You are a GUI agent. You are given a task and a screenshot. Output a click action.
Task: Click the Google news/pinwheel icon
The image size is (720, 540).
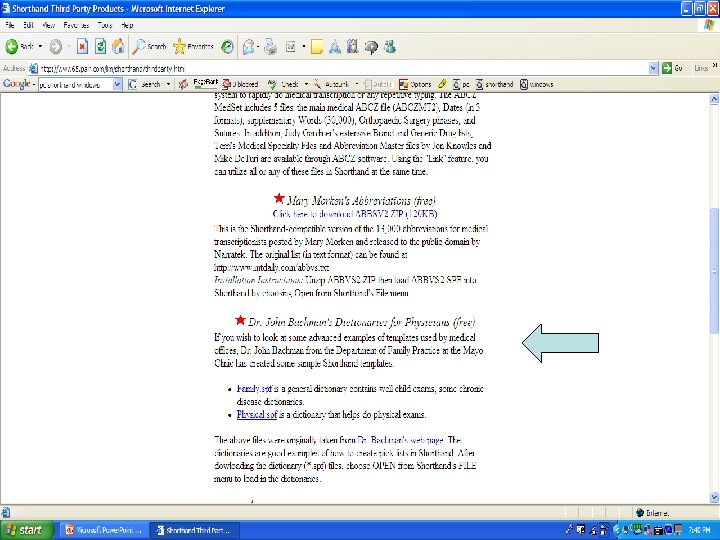[183, 84]
